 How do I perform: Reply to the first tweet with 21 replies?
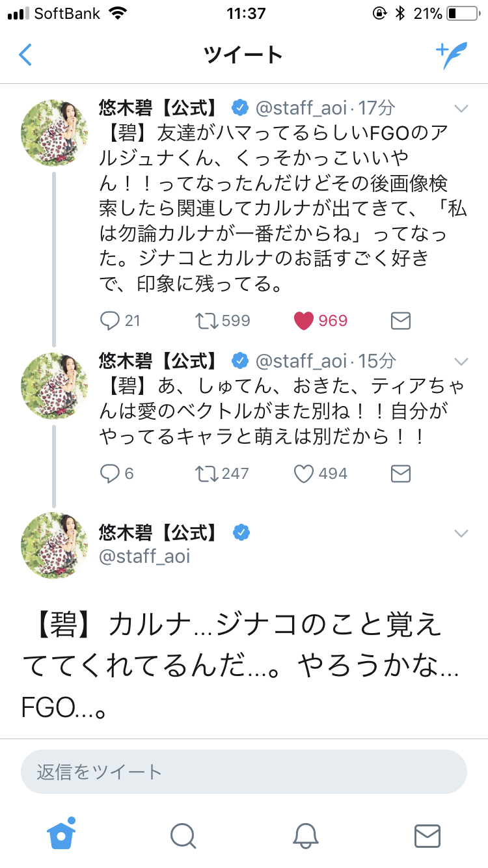point(110,320)
